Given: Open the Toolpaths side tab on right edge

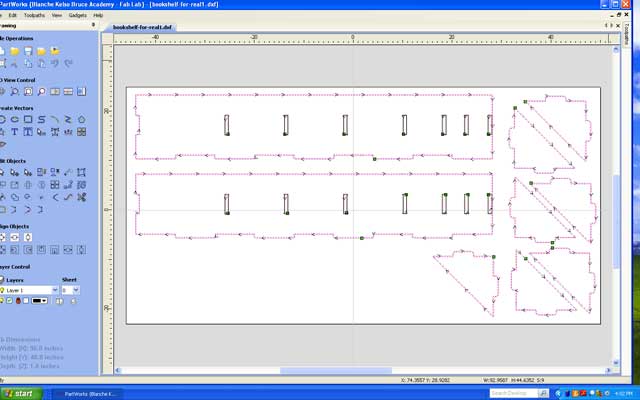Looking at the screenshot, I should point(627,35).
